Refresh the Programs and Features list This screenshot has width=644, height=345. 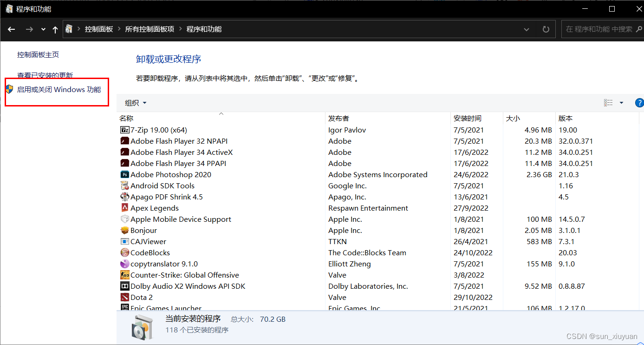click(x=546, y=29)
